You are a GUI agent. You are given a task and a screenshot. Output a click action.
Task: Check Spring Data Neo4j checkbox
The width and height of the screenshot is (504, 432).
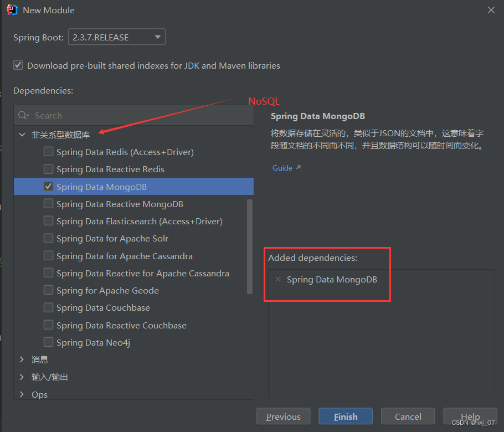point(49,342)
